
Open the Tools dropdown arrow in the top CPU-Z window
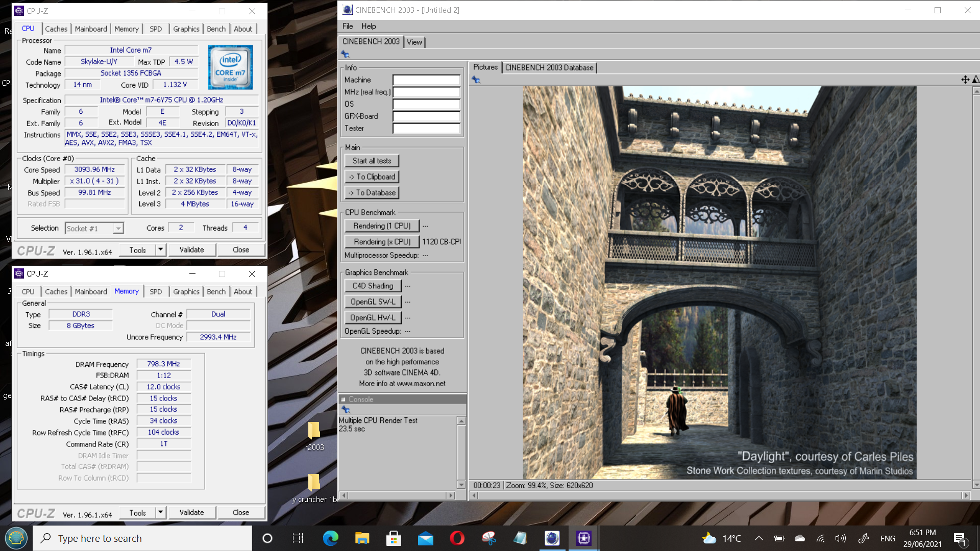coord(160,249)
